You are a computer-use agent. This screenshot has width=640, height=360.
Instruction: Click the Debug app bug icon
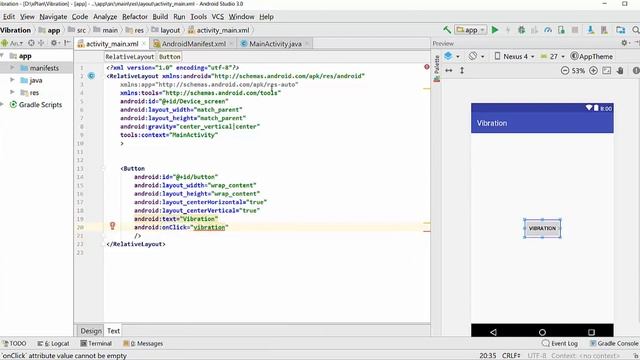point(521,30)
